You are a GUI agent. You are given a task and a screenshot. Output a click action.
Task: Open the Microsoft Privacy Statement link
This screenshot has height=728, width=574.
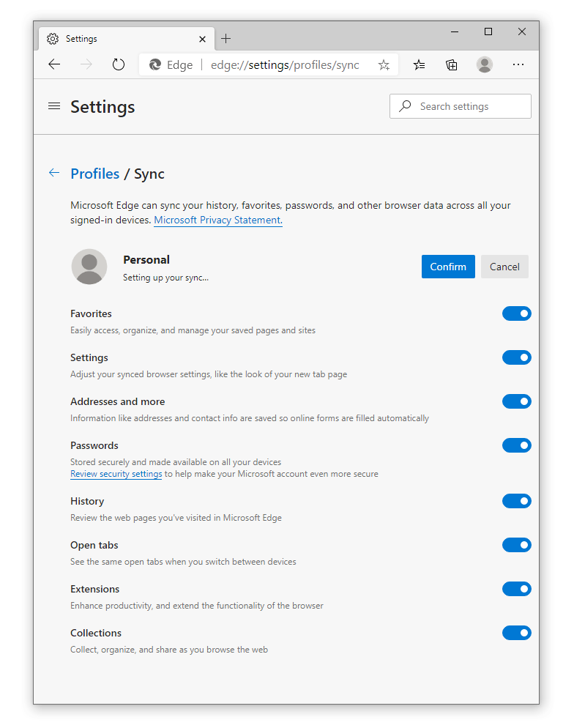217,220
